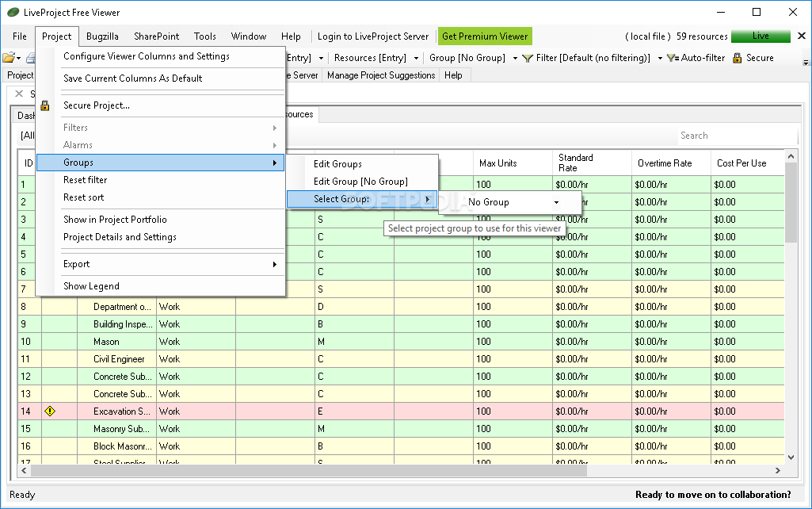This screenshot has width=812, height=509.
Task: Click the Project menu in menu bar
Action: pyautogui.click(x=57, y=36)
